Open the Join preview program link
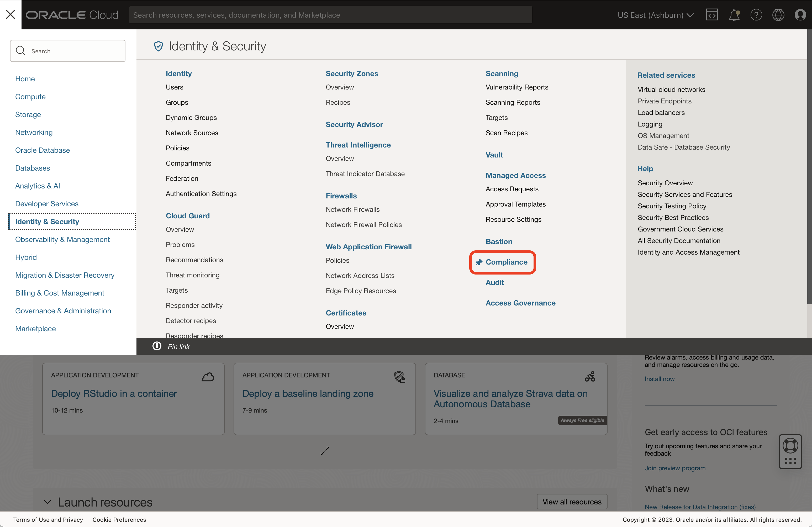The image size is (812, 527). [675, 468]
